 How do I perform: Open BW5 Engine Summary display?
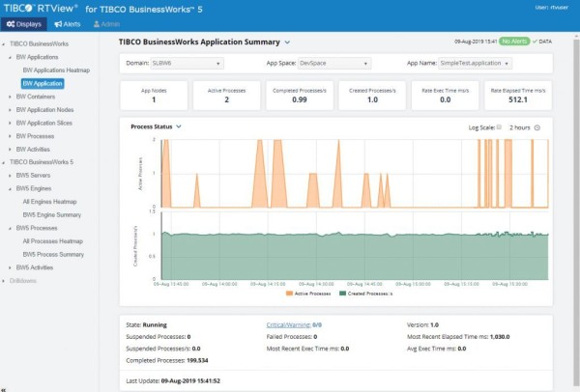click(x=52, y=215)
